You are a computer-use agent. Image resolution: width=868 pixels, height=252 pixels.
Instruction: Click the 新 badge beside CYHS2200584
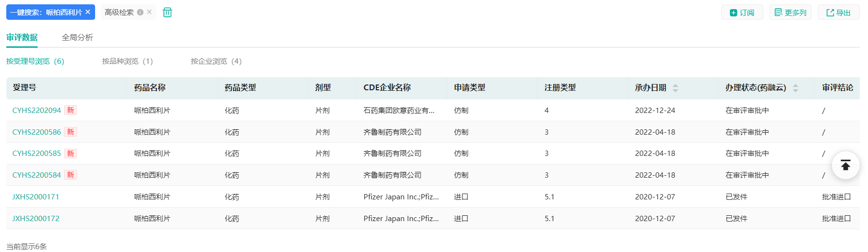70,175
